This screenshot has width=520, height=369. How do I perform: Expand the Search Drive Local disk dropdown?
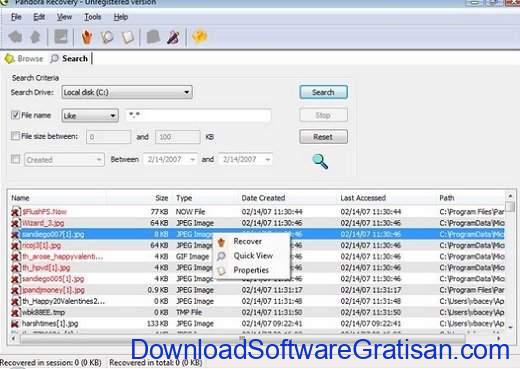127,92
